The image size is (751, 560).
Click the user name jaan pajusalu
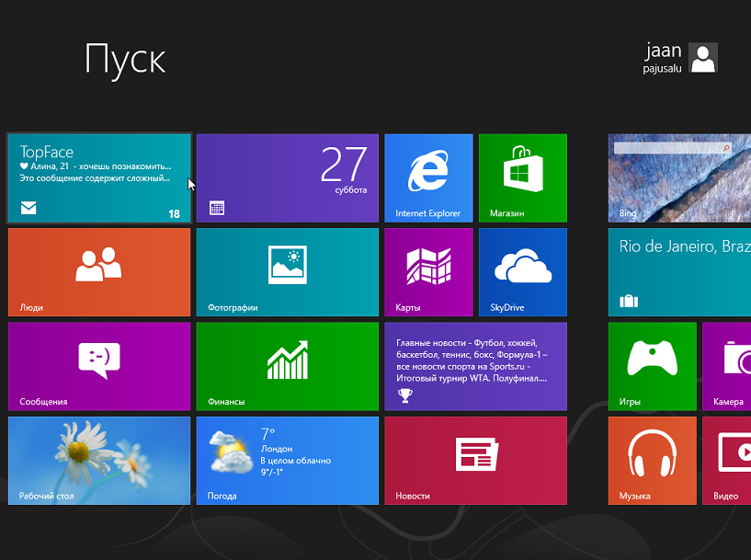tap(663, 58)
